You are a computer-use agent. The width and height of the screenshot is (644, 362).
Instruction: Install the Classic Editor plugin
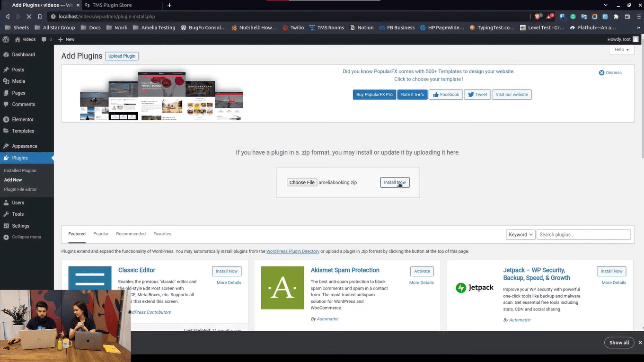227,271
